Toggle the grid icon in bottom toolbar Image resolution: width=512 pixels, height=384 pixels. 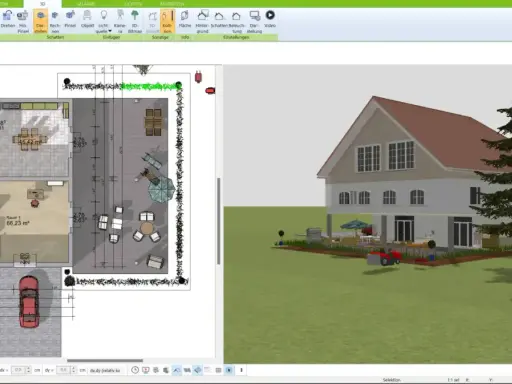tap(218, 370)
